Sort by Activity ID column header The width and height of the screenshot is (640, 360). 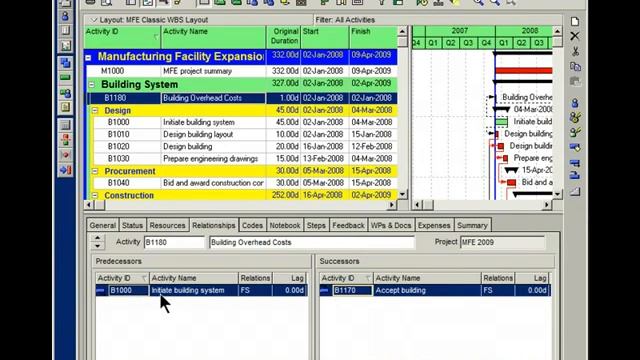click(x=122, y=37)
